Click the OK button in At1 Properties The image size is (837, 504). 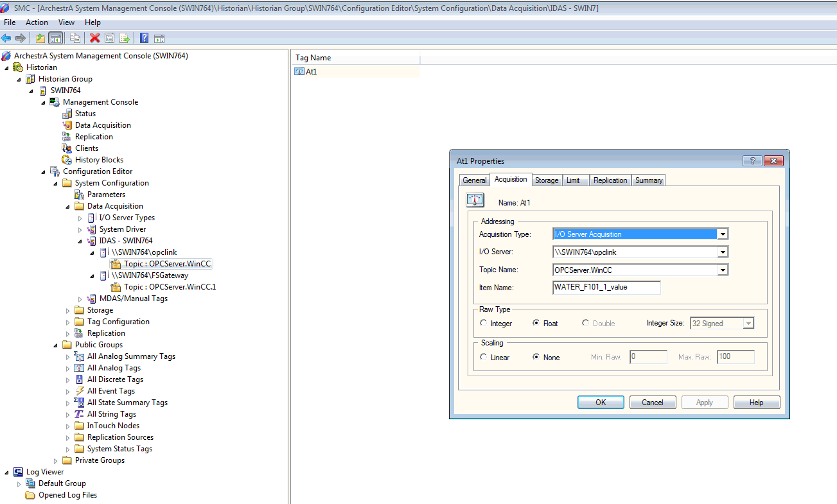[x=601, y=403]
